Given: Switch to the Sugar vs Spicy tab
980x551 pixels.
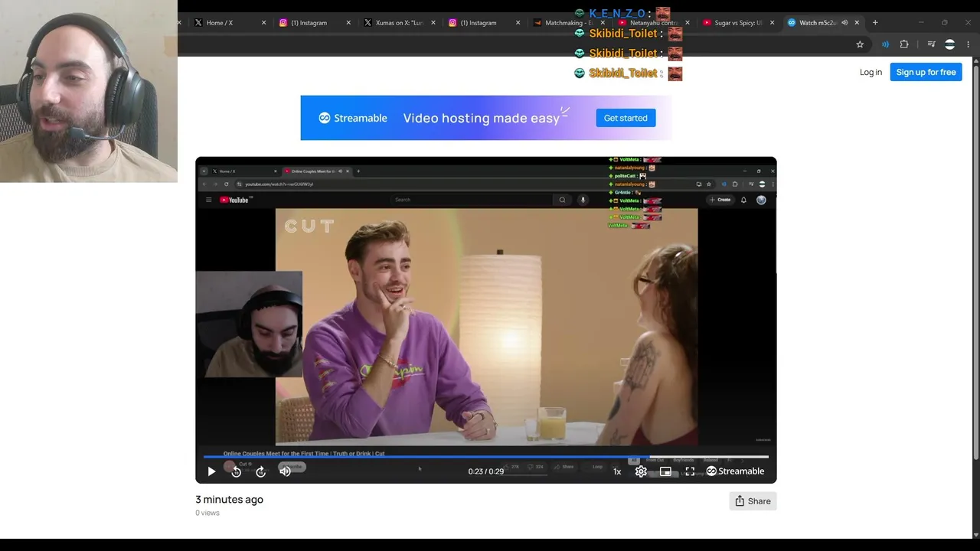Looking at the screenshot, I should coord(738,23).
